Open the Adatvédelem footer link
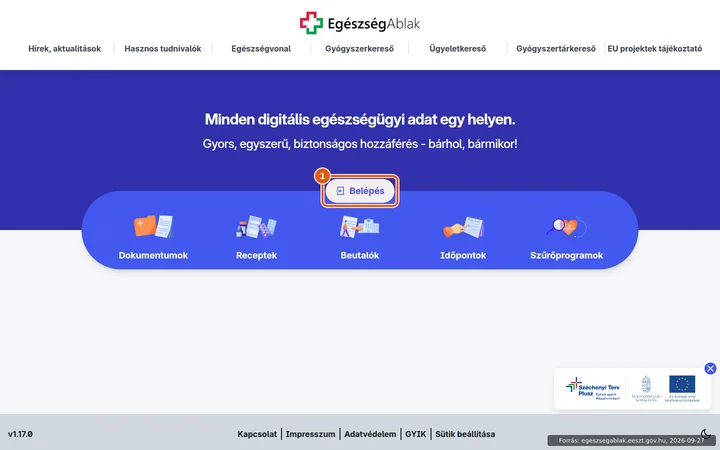 pos(370,434)
